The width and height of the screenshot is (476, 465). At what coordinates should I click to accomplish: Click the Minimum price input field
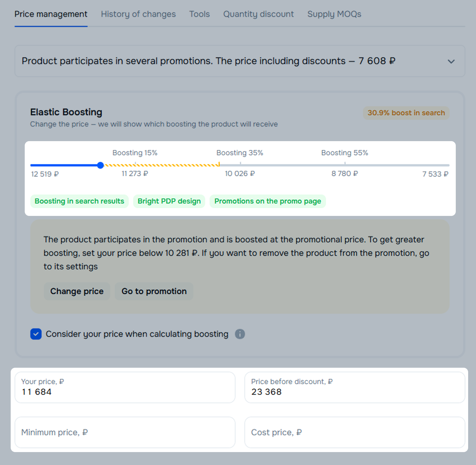point(125,432)
